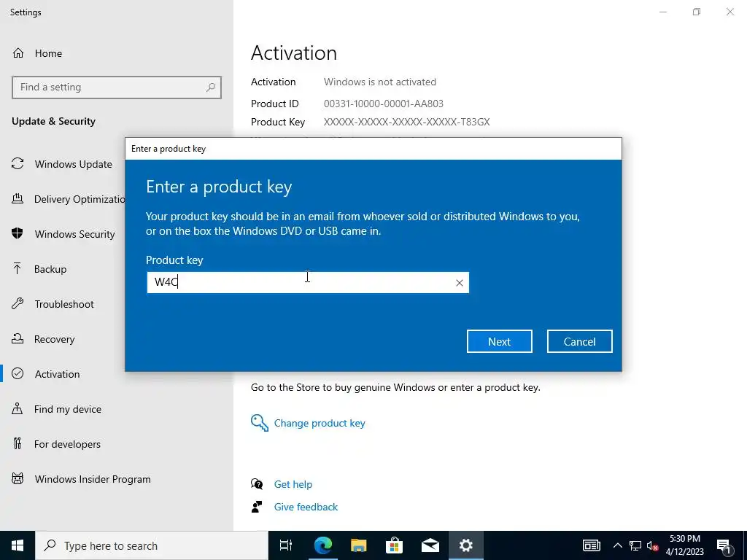Click the For developers icon

coord(18,444)
